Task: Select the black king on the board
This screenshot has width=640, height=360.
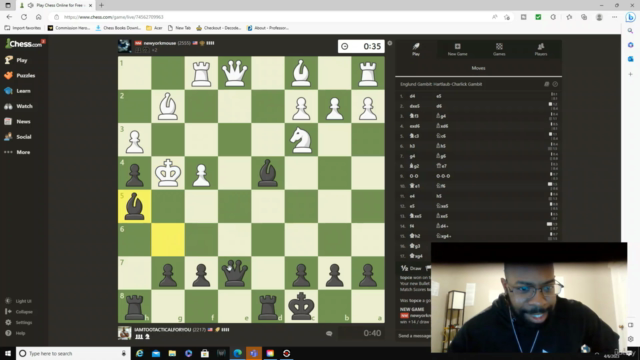Action: pyautogui.click(x=301, y=306)
